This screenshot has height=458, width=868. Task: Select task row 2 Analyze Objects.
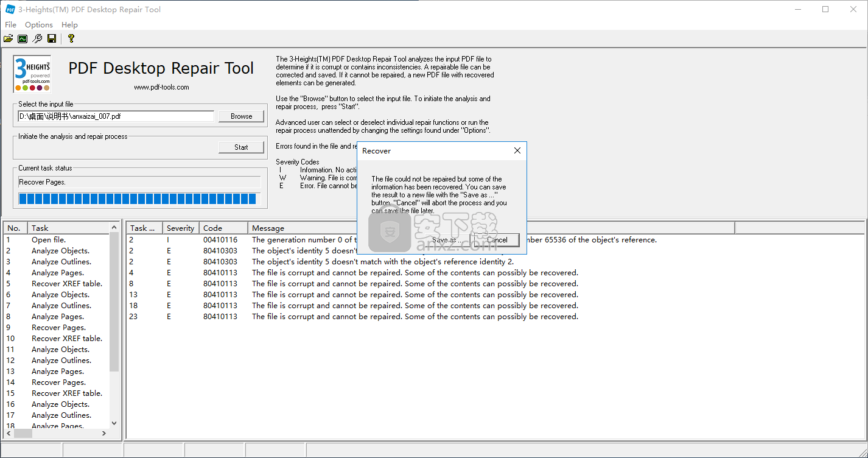(57, 251)
